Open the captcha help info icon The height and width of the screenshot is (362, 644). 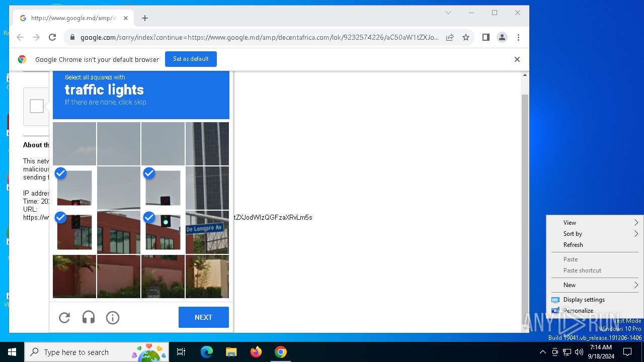click(x=113, y=318)
